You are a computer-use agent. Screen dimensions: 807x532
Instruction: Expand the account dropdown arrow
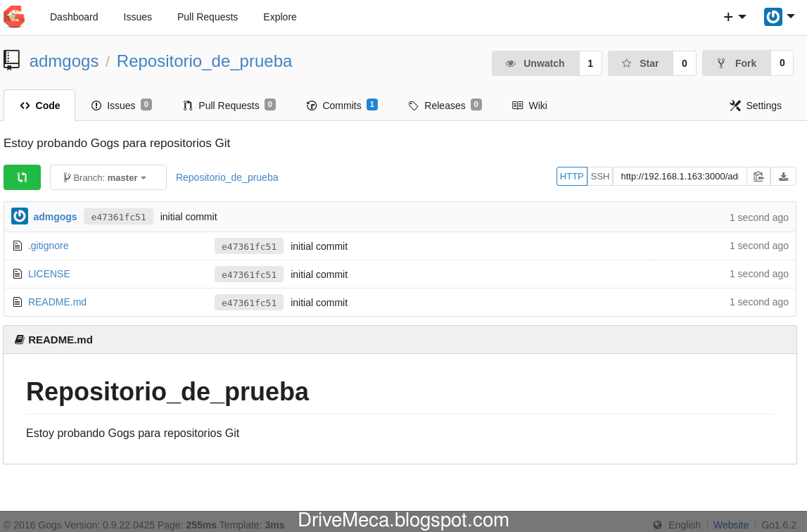(791, 16)
